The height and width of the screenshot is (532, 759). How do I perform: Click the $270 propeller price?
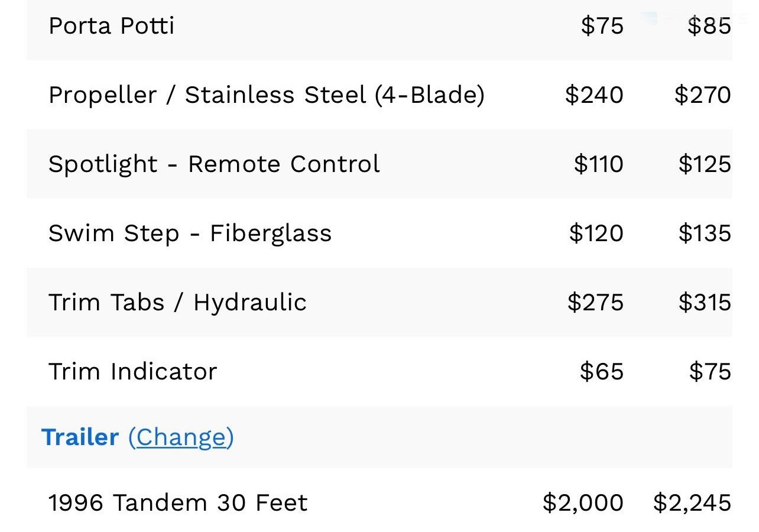click(702, 95)
